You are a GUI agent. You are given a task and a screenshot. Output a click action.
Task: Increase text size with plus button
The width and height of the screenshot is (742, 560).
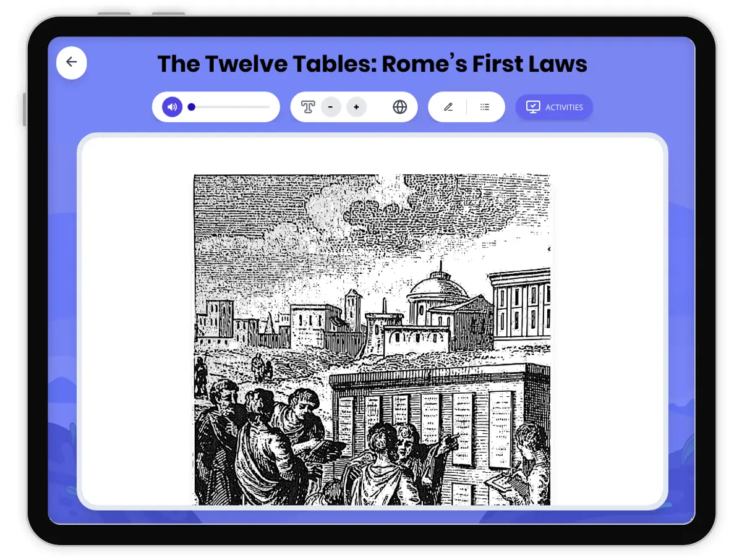(356, 107)
